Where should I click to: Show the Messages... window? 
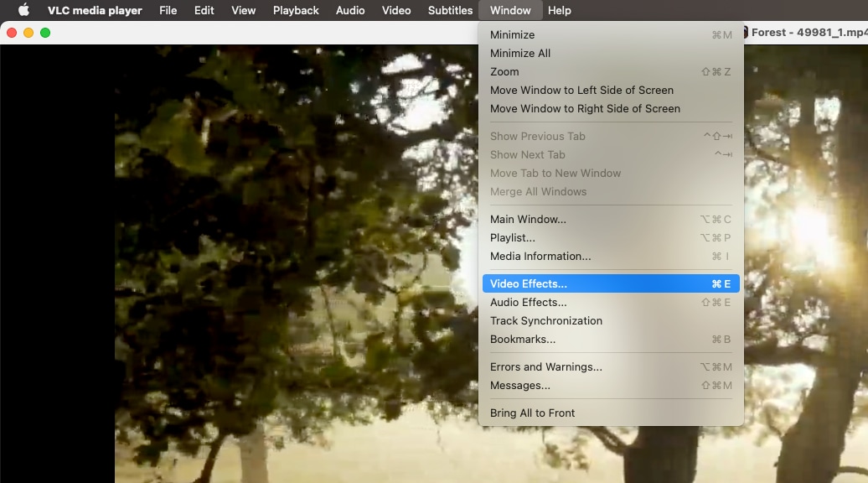(x=611, y=386)
